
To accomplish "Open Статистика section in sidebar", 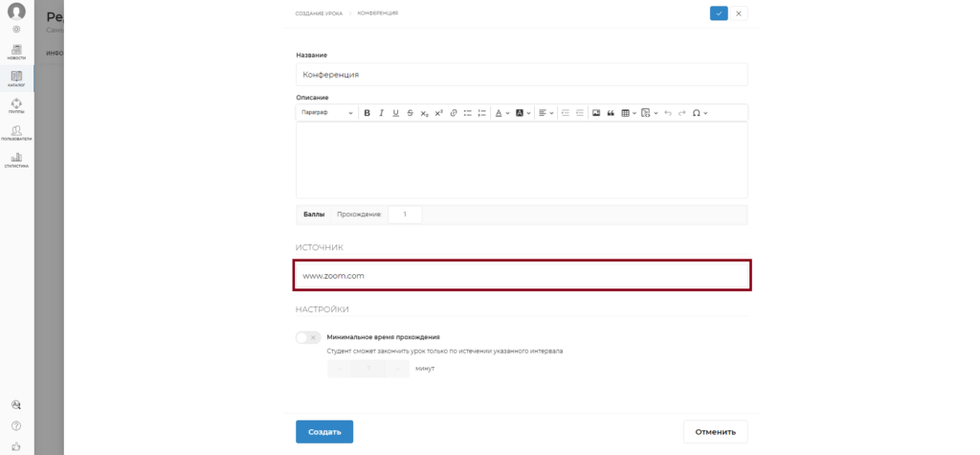I will (x=17, y=160).
